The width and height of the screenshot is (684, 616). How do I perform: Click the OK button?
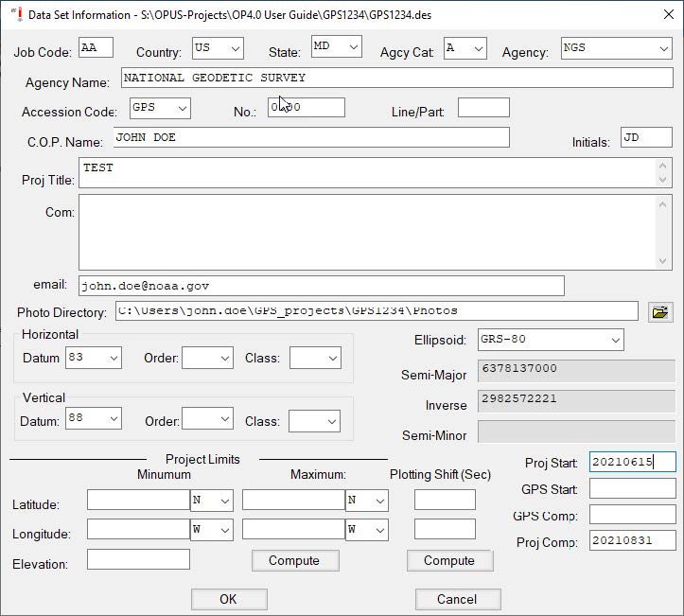click(229, 599)
